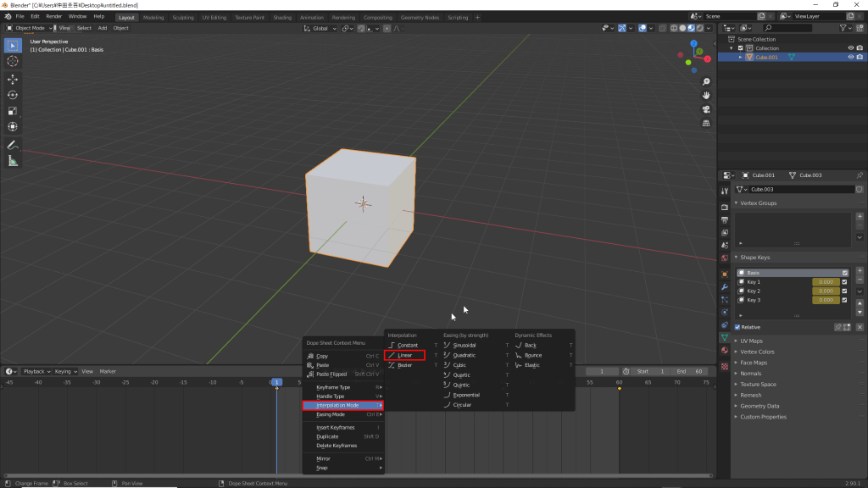Open the Global transform orientation dropdown
The width and height of the screenshot is (868, 488).
tap(320, 28)
